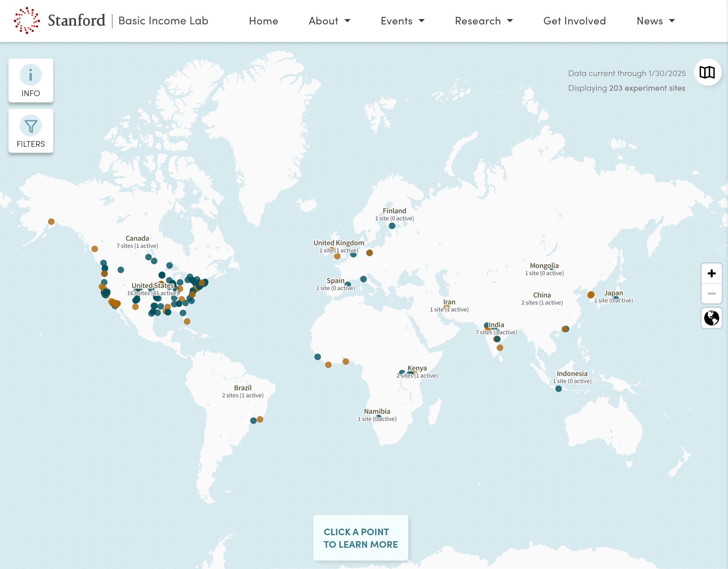Zoom out with the minus button
728x569 pixels.
pyautogui.click(x=711, y=294)
